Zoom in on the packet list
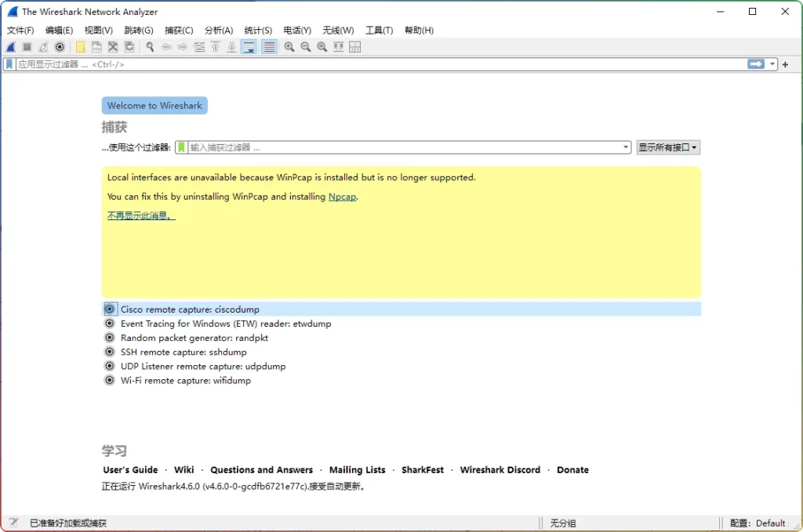The image size is (803, 532). [289, 47]
